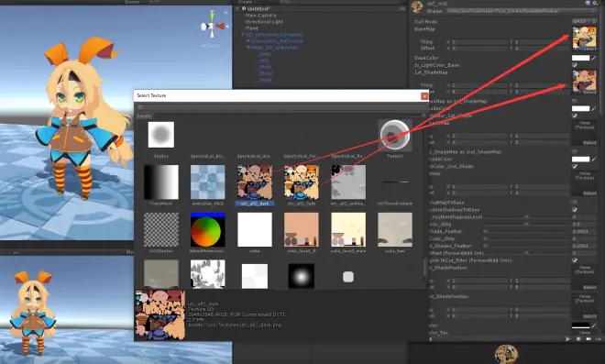Open the black color swatch near the Inspector bottom
This screenshot has width=605, height=364.
pos(580,325)
